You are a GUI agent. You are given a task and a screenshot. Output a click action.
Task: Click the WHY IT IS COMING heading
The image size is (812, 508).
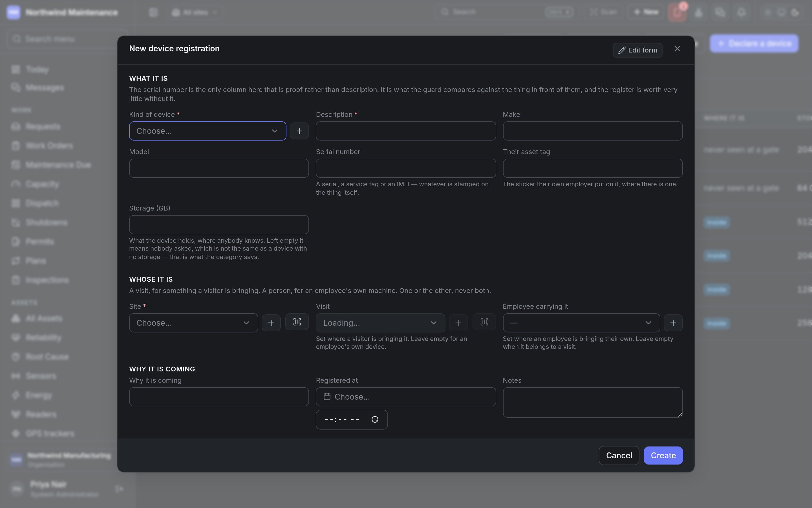[162, 369]
